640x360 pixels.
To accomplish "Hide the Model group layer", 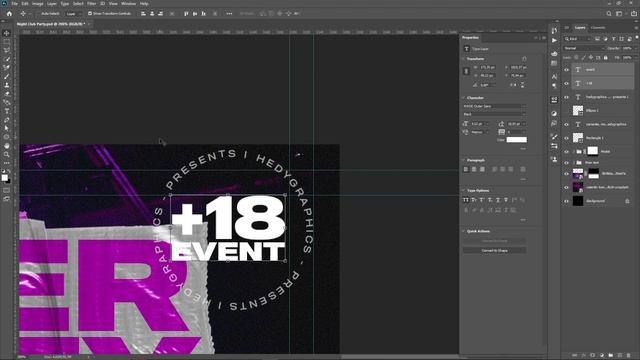I will pos(567,151).
